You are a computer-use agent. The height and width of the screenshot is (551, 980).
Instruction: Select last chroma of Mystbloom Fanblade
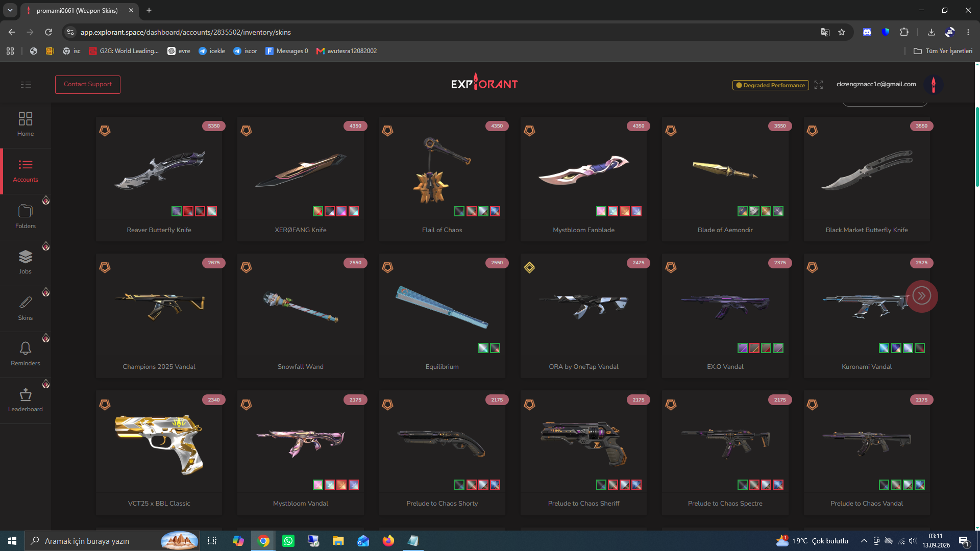636,211
